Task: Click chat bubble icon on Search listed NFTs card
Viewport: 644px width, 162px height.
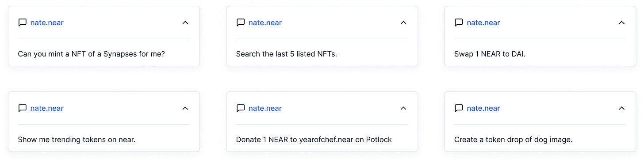Action: [241, 23]
